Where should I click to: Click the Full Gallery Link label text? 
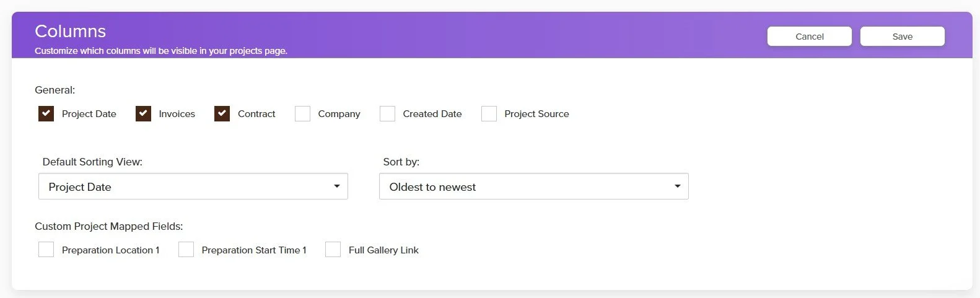(383, 250)
